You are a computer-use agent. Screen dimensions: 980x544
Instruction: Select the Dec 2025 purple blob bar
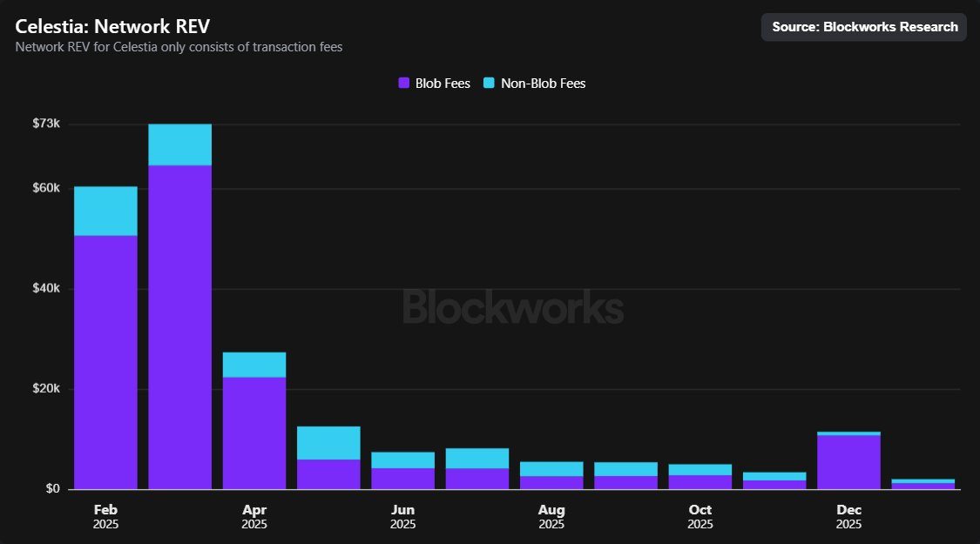coord(848,462)
